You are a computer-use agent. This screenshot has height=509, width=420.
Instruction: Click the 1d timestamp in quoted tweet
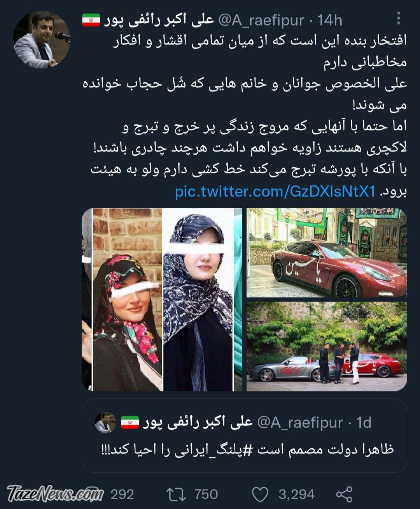click(x=364, y=423)
